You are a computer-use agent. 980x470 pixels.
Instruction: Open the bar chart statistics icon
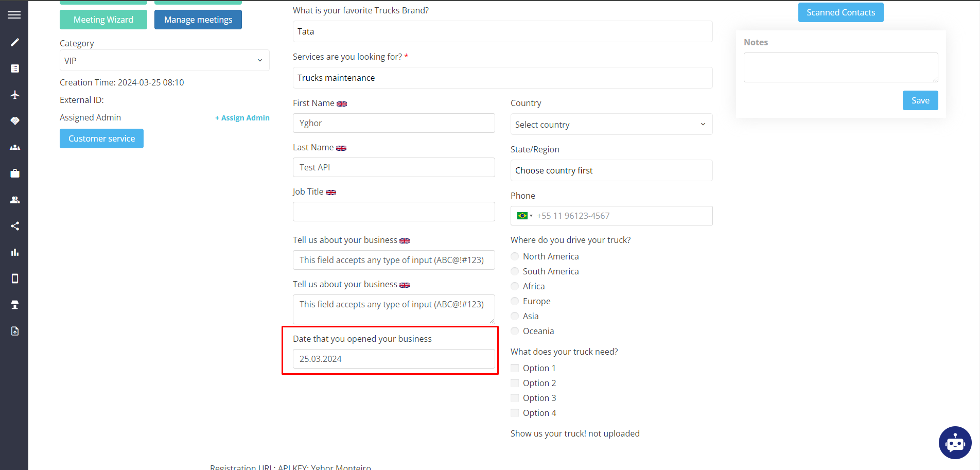point(15,252)
